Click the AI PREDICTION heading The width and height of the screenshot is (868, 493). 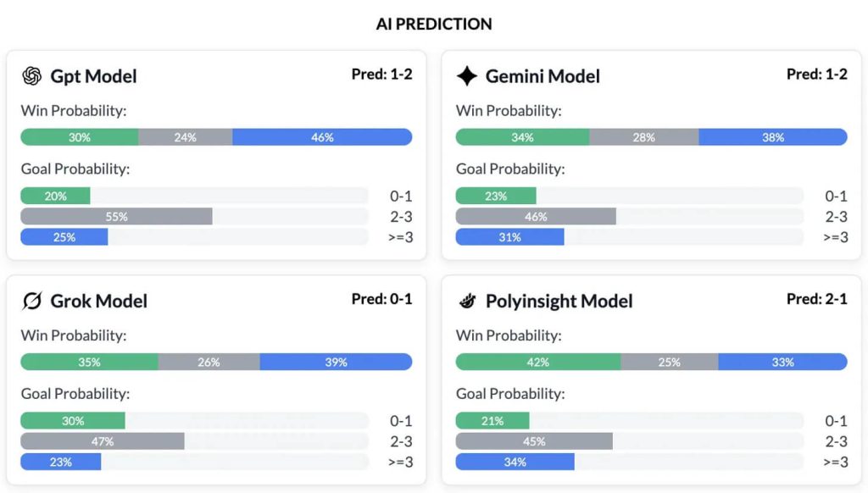433,24
